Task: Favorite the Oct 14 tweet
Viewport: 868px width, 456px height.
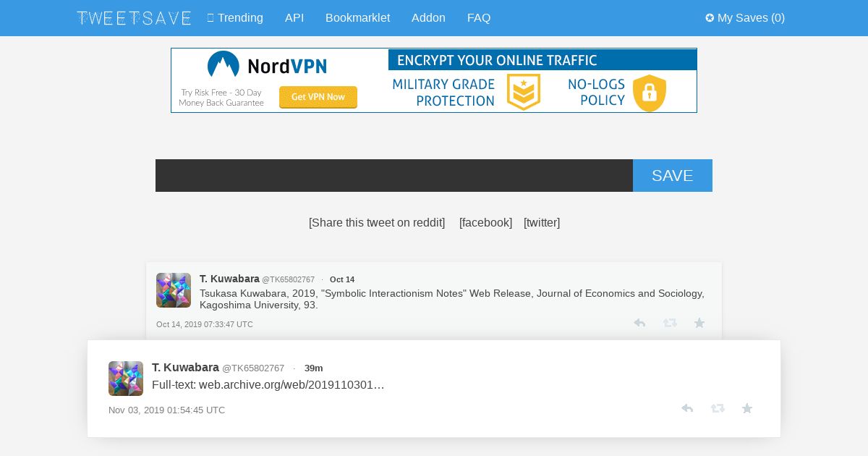Action: point(699,323)
